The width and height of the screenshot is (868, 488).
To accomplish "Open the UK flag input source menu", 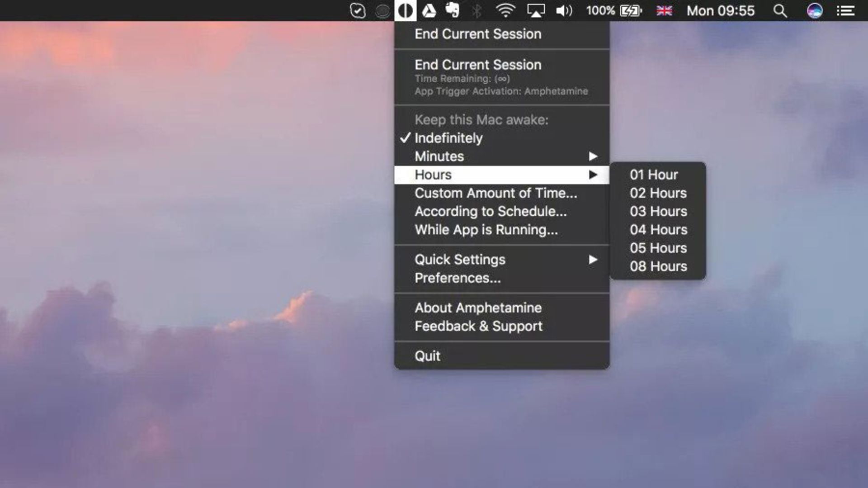I will click(664, 10).
